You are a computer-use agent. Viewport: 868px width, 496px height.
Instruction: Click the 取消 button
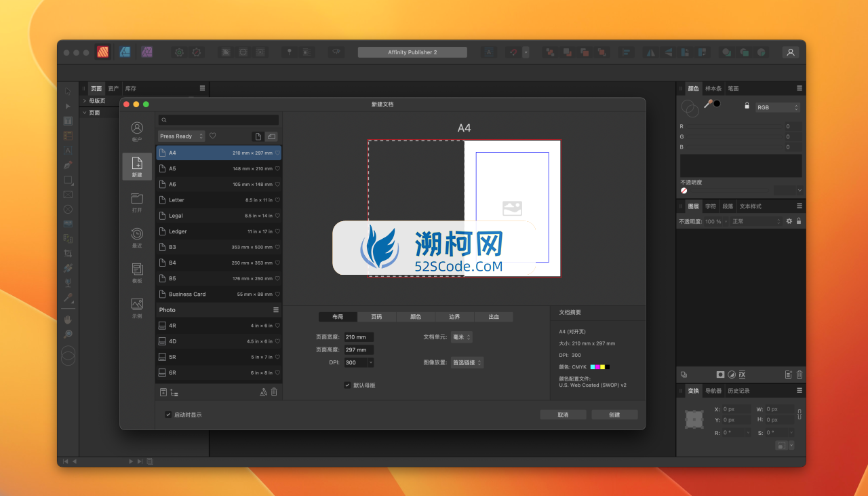coord(563,415)
